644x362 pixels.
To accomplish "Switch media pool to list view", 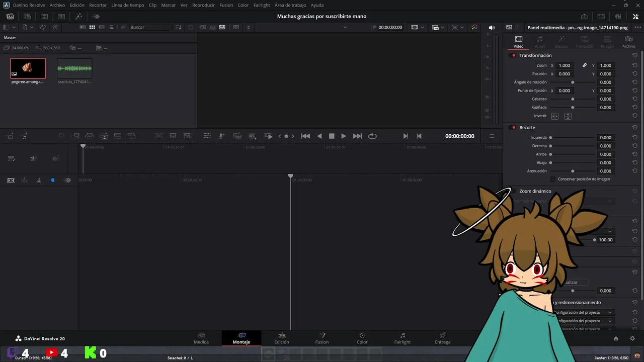I will 111,27.
